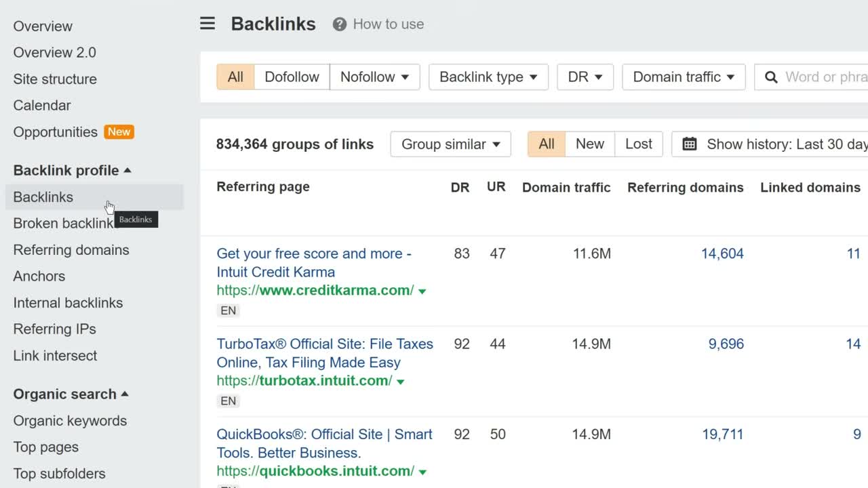Open Link intersect report
Screen dimensions: 868x488
tap(56, 356)
